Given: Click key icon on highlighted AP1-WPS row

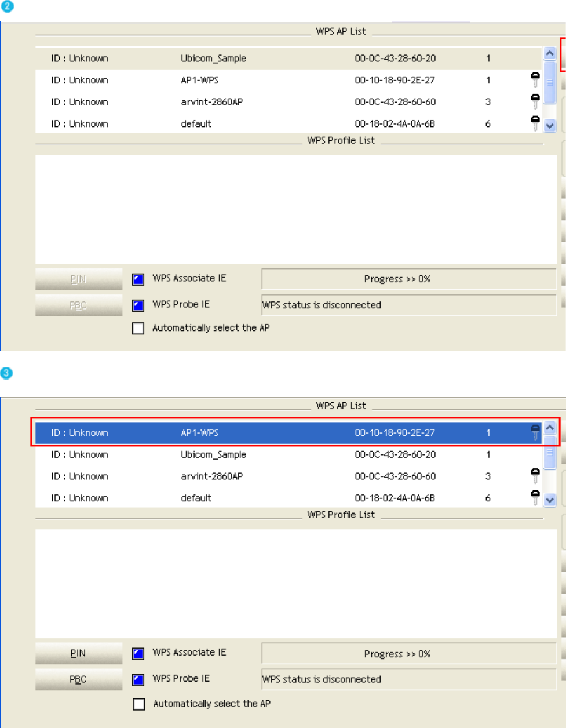Looking at the screenshot, I should 535,432.
